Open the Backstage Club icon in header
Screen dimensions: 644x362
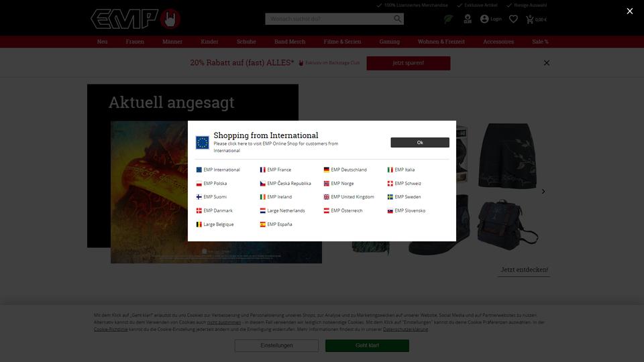point(468,19)
